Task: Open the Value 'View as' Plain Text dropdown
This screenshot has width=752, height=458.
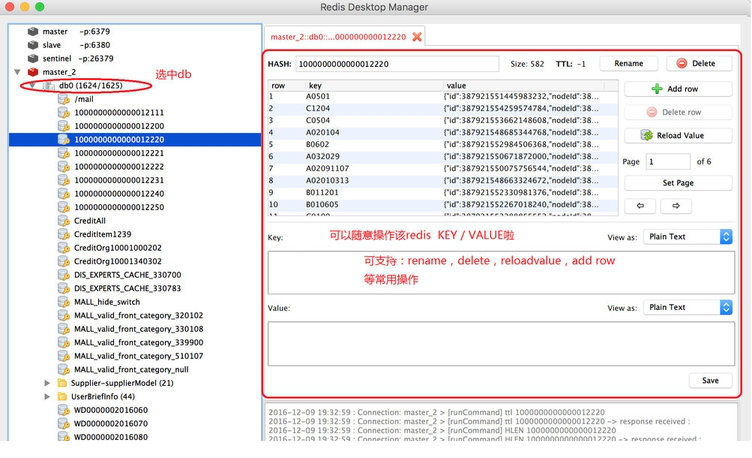Action: [688, 307]
